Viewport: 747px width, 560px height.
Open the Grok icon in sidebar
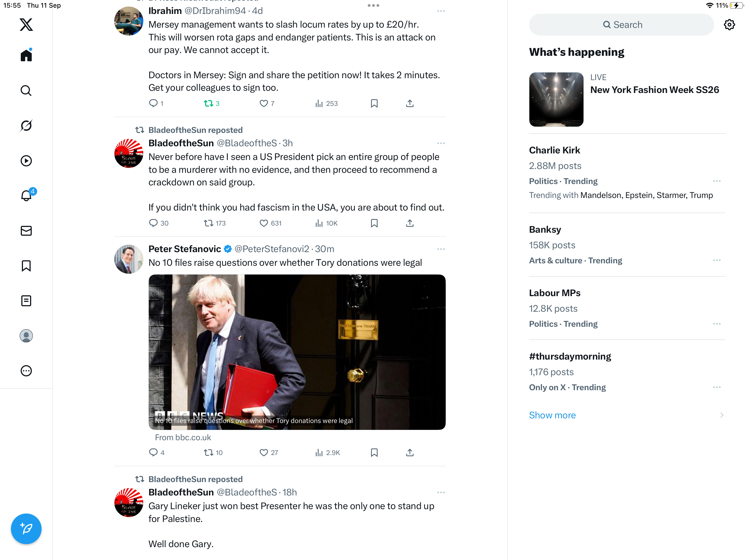(x=26, y=126)
